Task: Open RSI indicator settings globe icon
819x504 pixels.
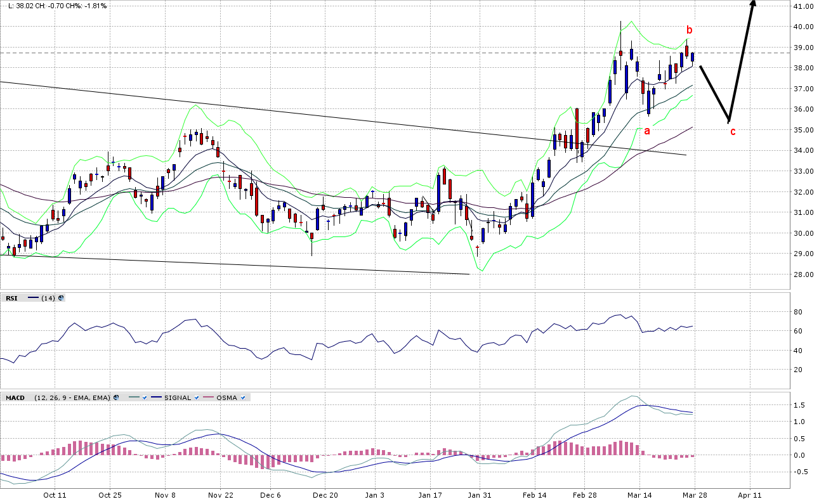Action: click(60, 298)
